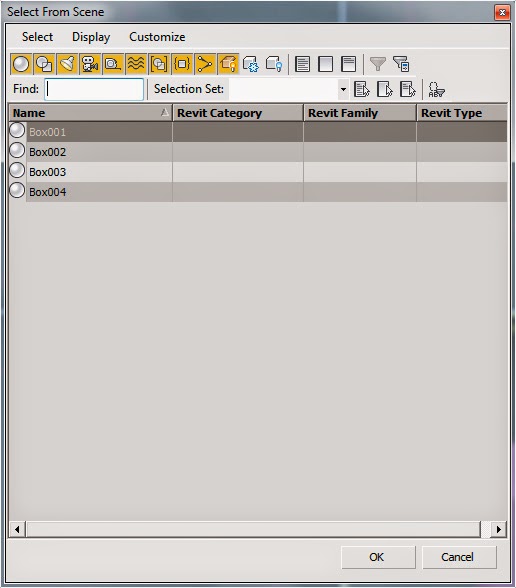Click first selection-set list cursor icon
Image resolution: width=516 pixels, height=588 pixels.
pyautogui.click(x=362, y=89)
